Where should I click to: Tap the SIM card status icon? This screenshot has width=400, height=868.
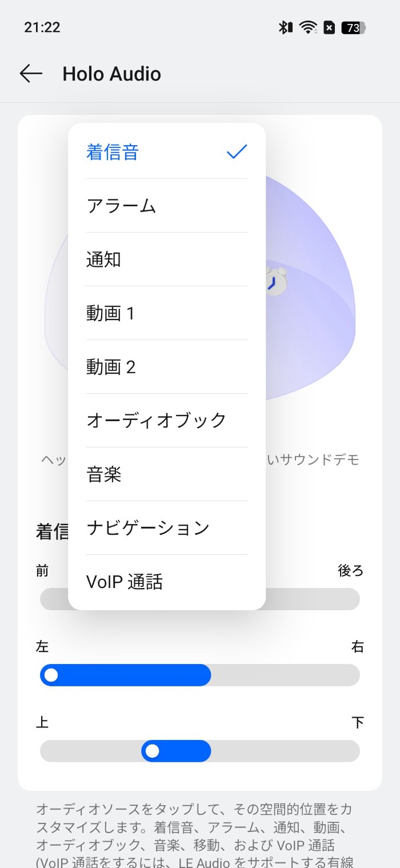coord(329,27)
